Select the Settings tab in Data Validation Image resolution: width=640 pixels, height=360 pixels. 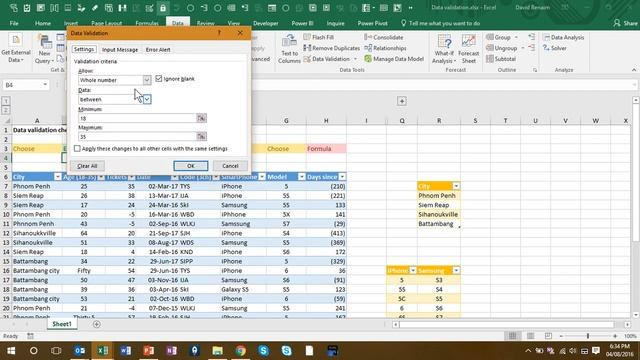tap(84, 49)
